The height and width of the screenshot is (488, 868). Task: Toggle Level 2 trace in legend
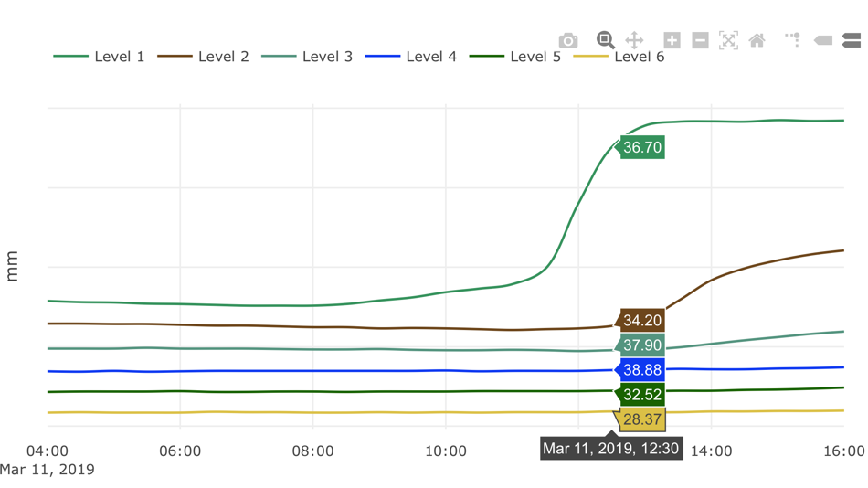click(x=203, y=57)
